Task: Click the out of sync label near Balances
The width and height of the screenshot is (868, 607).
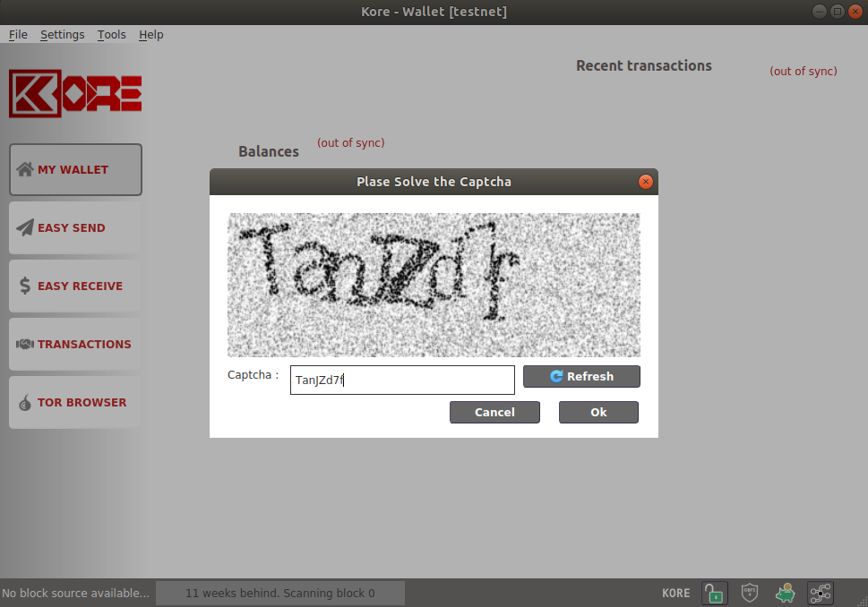Action: (x=350, y=142)
